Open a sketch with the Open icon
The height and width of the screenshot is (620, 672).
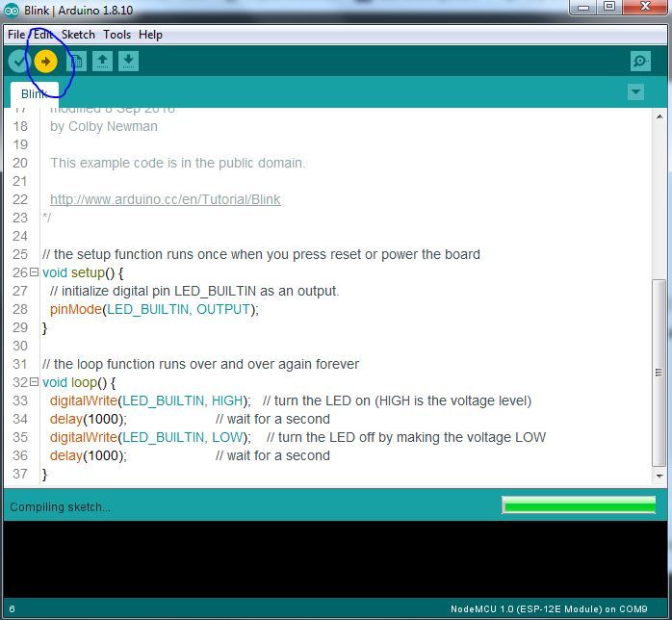point(102,62)
